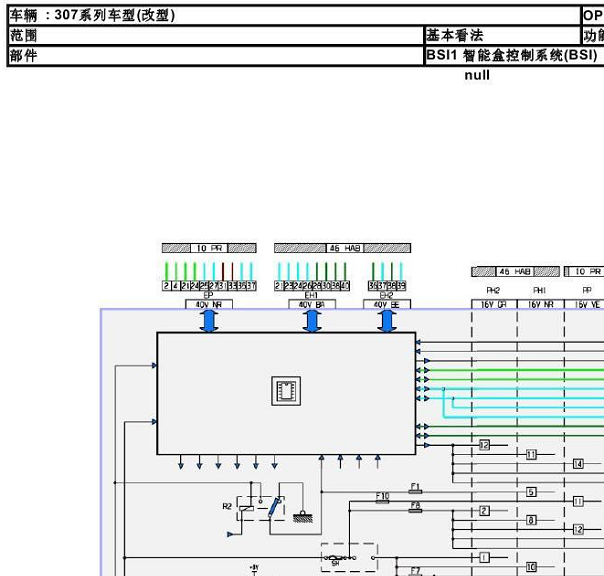Click pin 39 of the EH2 connector
Viewport: 604px width, 576px height.
pos(401,286)
